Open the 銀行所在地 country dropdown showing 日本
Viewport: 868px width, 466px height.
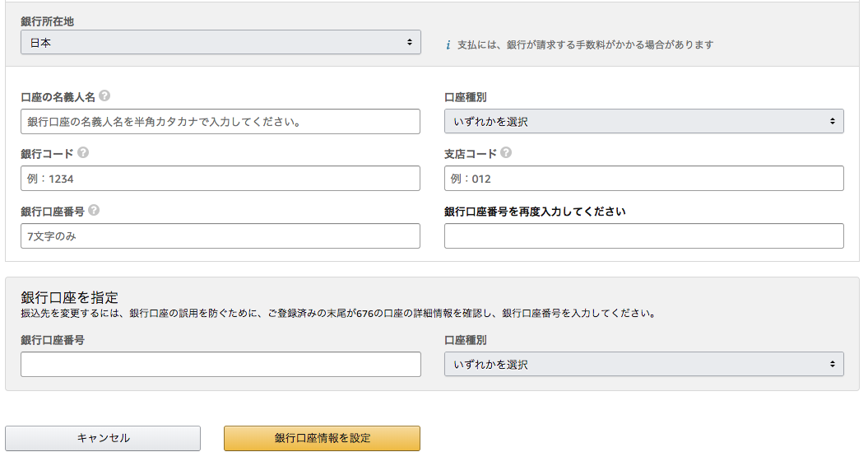coord(220,42)
